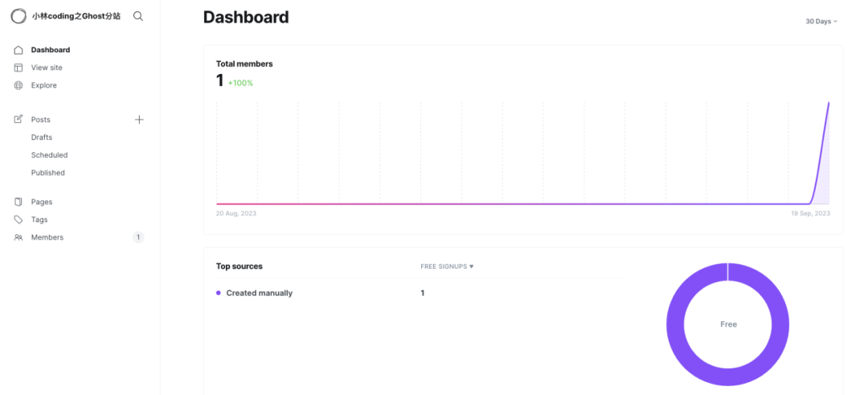Click the Dashboard home icon
The width and height of the screenshot is (868, 395).
(x=18, y=50)
